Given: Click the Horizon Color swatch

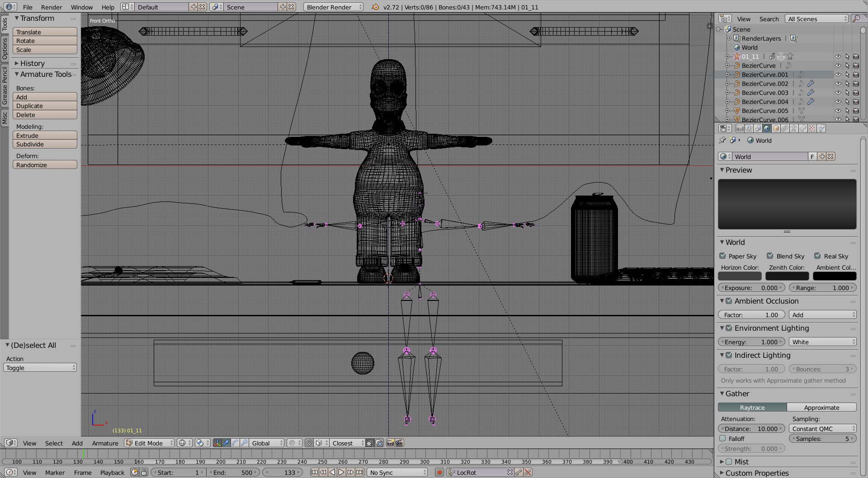Looking at the screenshot, I should click(740, 276).
